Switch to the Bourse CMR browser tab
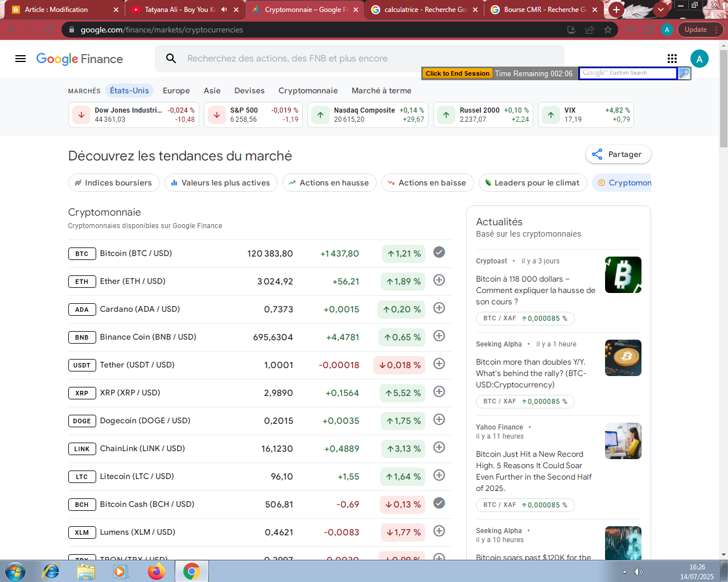This screenshot has width=728, height=582. tap(544, 10)
